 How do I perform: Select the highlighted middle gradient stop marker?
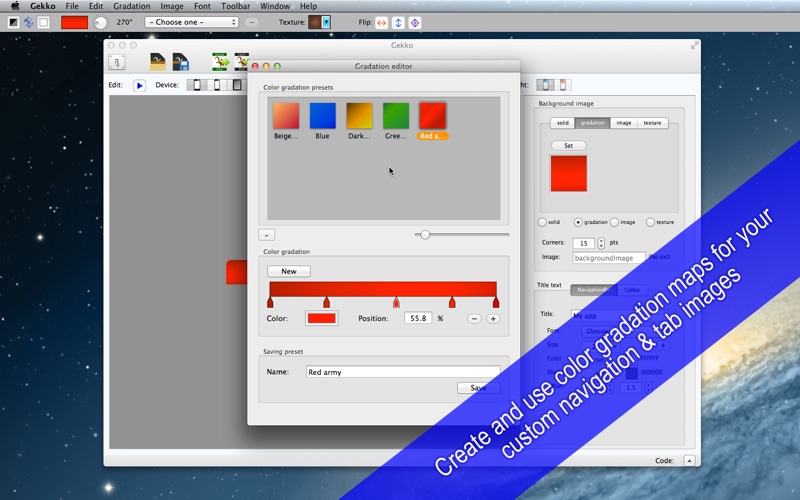coord(396,303)
